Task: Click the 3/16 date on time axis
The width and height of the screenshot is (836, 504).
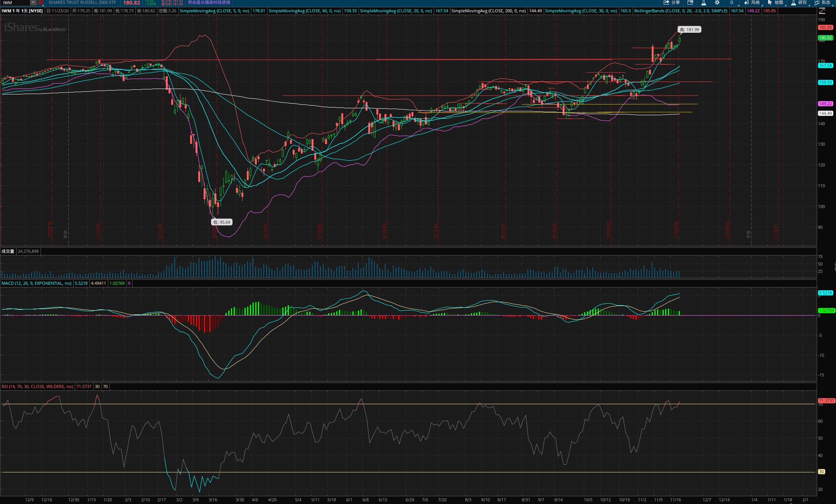Action: (213, 500)
